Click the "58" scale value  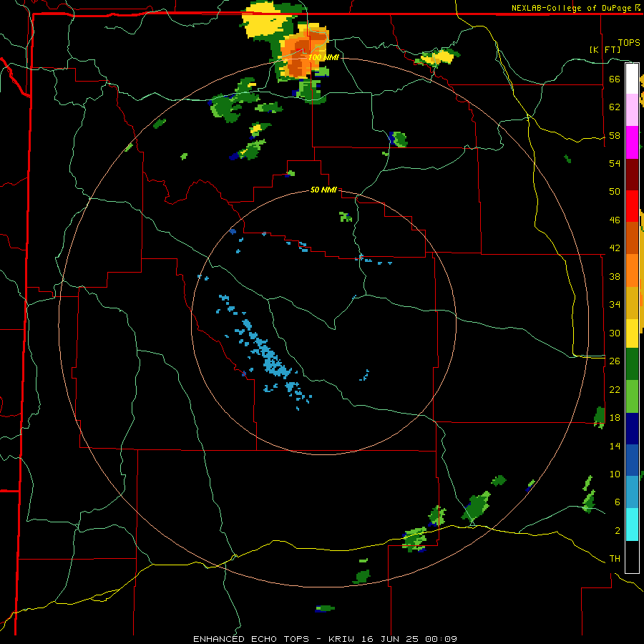(x=615, y=135)
